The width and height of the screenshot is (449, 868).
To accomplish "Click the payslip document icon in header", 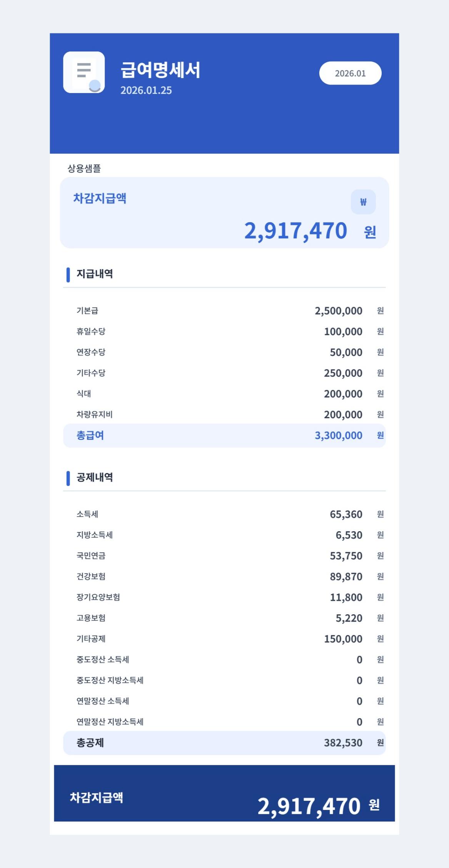I will point(84,72).
